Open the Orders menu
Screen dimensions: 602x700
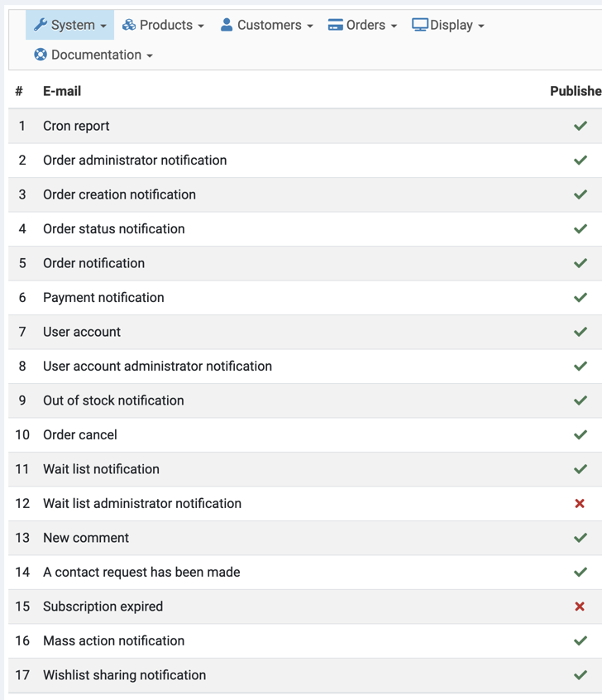pyautogui.click(x=365, y=25)
